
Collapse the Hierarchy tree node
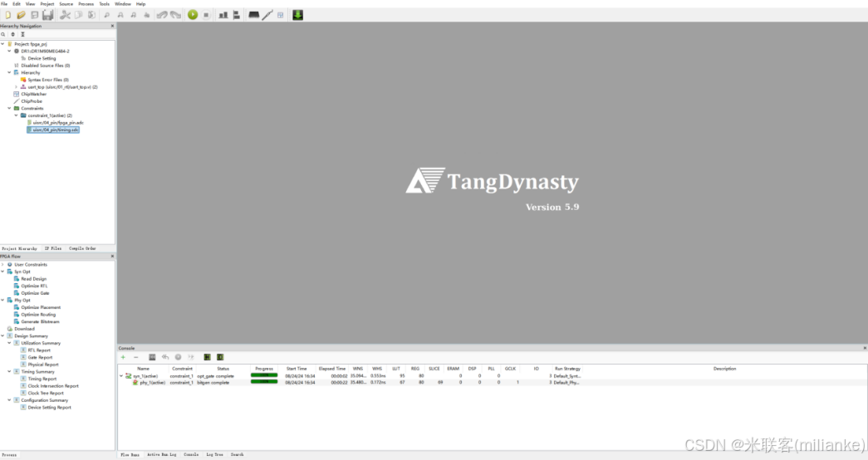[9, 72]
